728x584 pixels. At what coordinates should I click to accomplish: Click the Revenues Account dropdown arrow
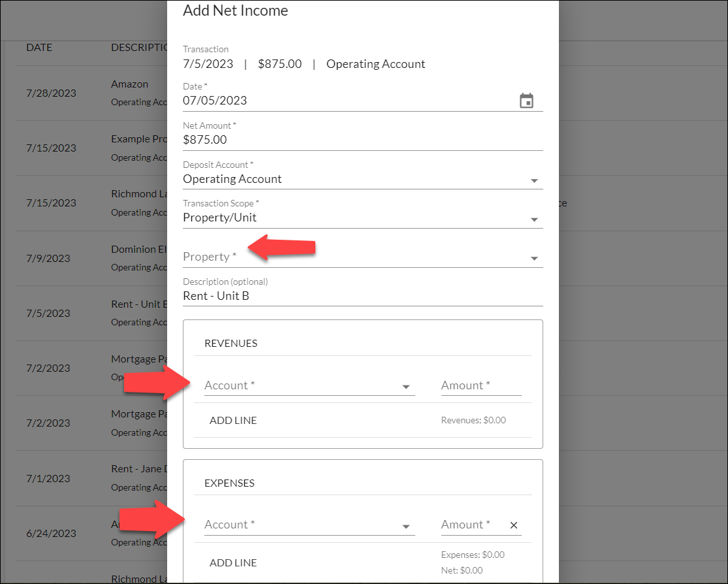pos(407,387)
